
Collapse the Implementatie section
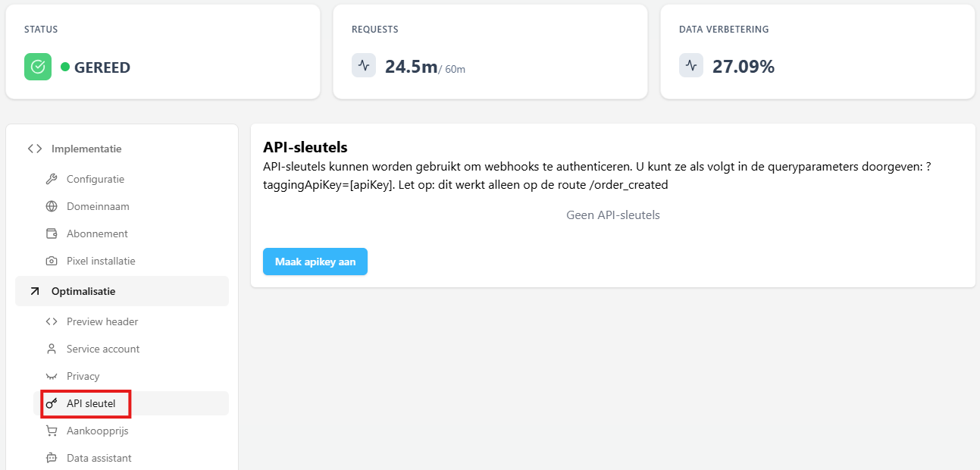tap(86, 149)
